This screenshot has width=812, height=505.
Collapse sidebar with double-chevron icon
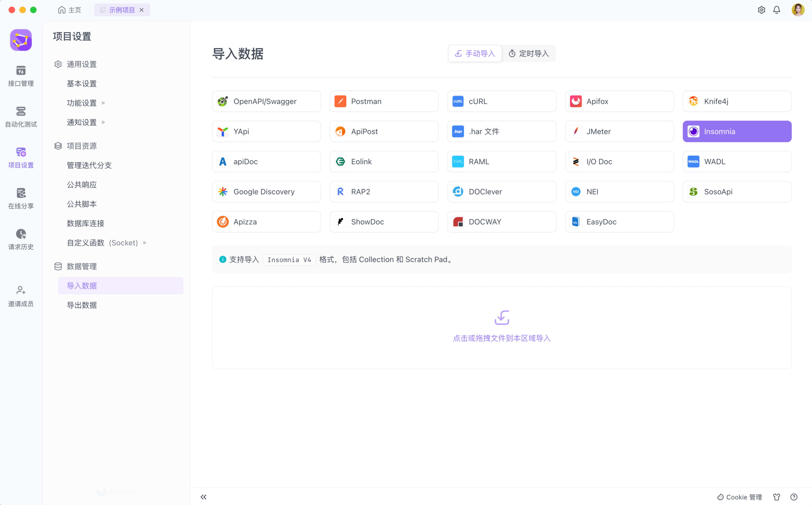(203, 497)
